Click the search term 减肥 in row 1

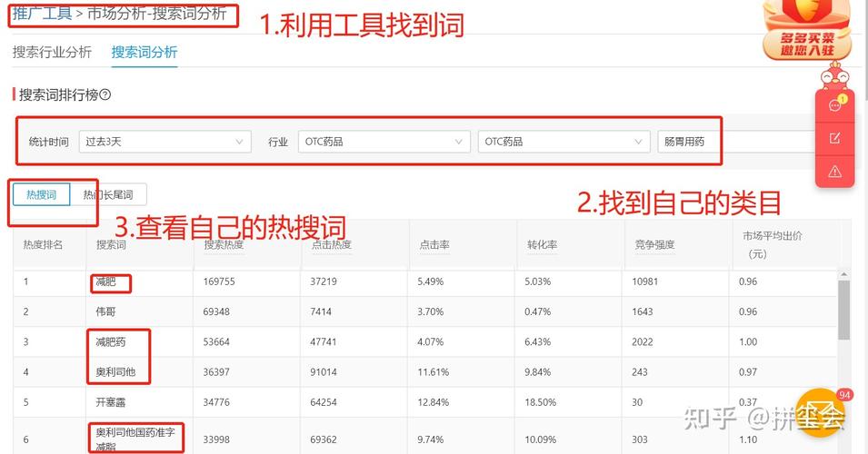click(105, 281)
